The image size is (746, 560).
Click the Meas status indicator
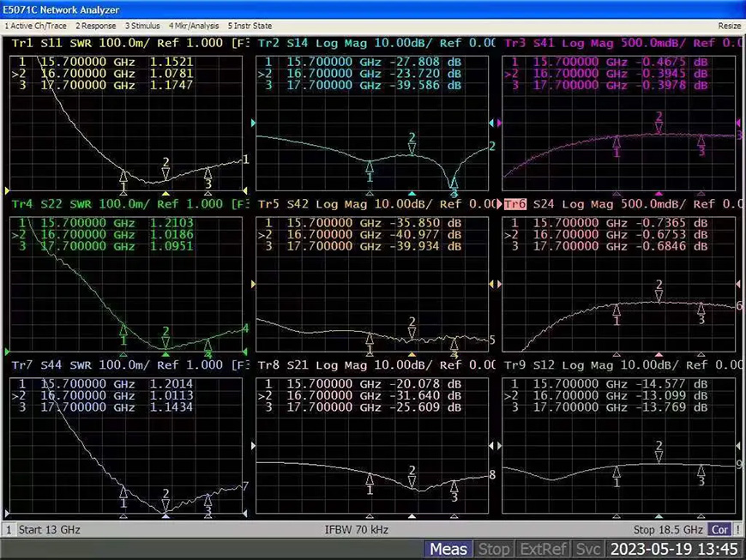pos(448,549)
